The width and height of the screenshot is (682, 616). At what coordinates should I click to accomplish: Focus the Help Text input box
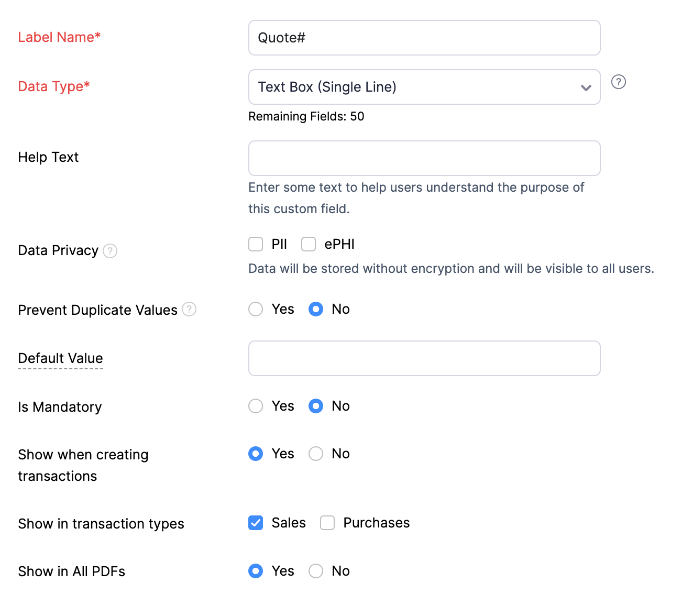click(424, 158)
